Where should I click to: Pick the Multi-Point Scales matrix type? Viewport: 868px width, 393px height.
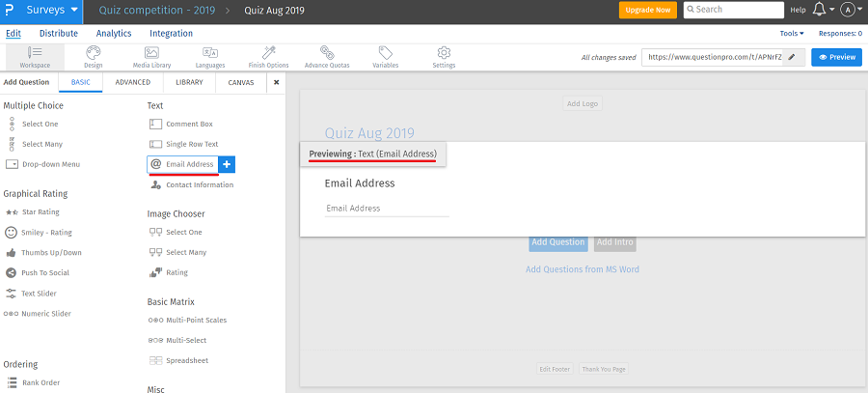(188, 320)
